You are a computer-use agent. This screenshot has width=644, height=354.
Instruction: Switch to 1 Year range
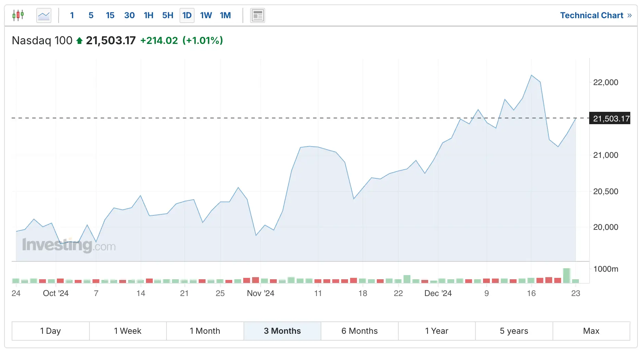tap(437, 331)
